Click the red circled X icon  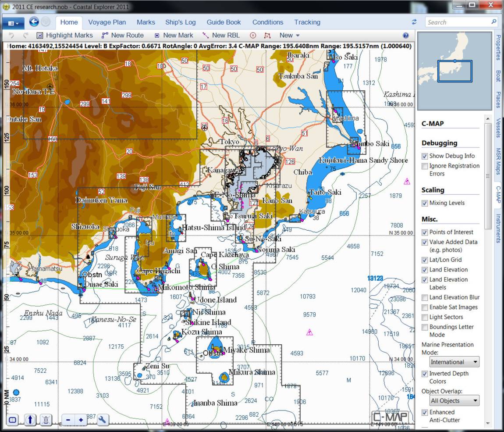click(x=253, y=36)
